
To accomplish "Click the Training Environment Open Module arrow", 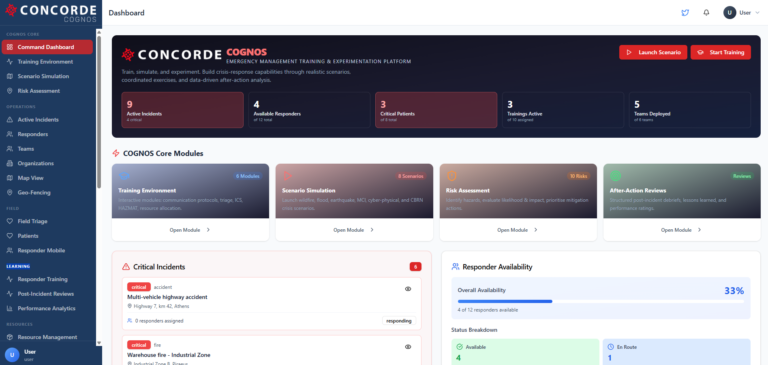I will tap(208, 230).
